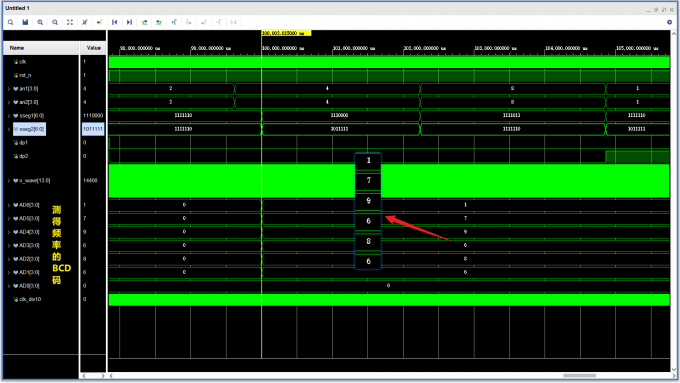The width and height of the screenshot is (680, 383).
Task: Zoom fit the full waveform
Action: pos(70,22)
